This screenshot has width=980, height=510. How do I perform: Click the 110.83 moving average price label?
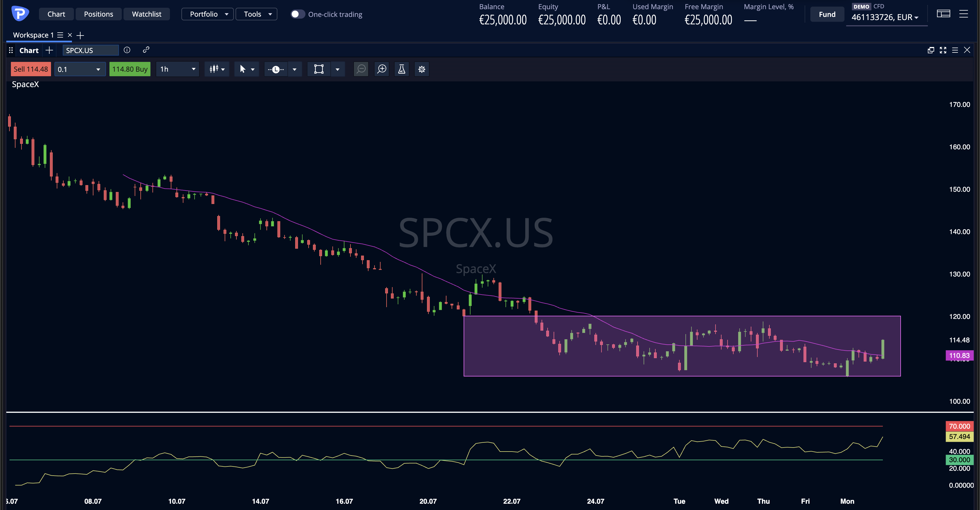pos(959,356)
